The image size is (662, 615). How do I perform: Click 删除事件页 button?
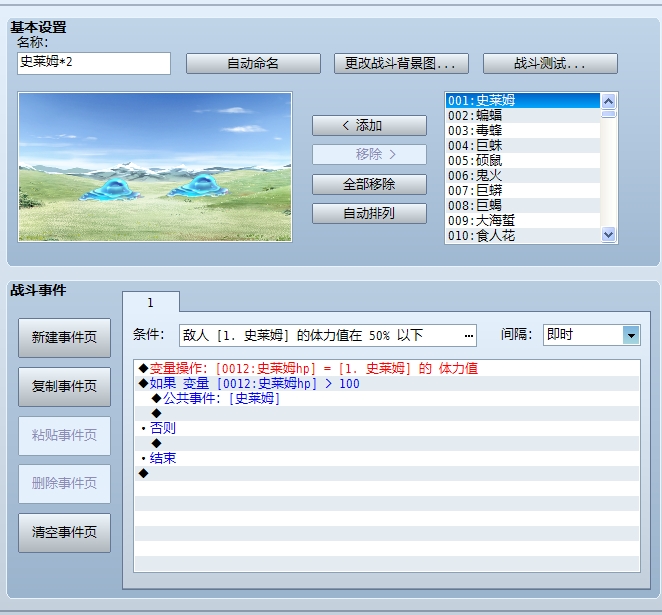65,483
